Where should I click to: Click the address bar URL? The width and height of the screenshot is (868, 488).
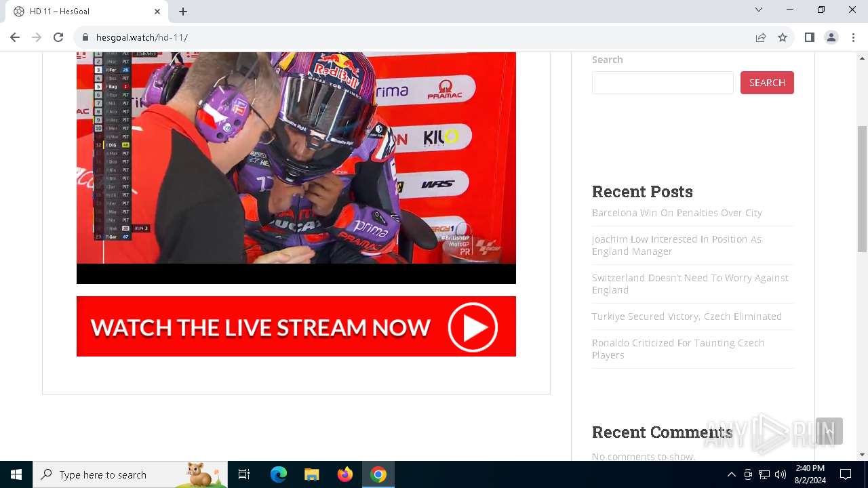point(142,37)
